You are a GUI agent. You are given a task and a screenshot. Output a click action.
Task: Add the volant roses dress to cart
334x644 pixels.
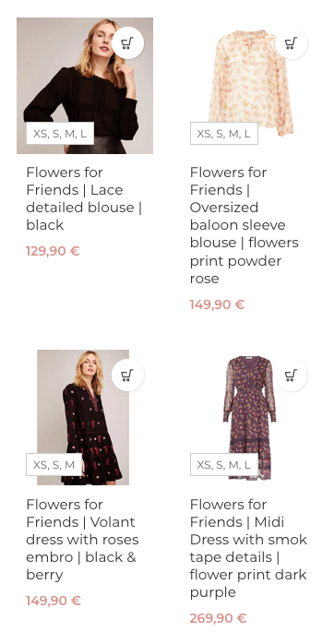click(x=127, y=375)
